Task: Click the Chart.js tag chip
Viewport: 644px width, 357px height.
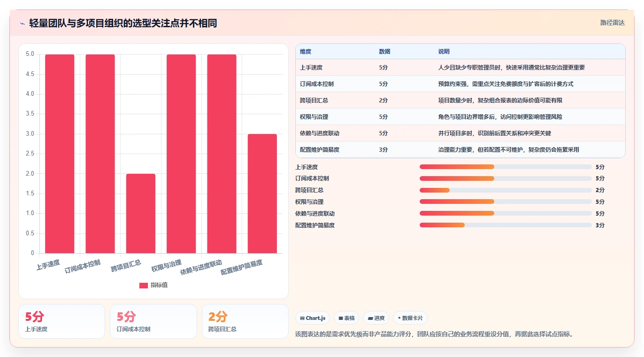Action: click(x=313, y=318)
